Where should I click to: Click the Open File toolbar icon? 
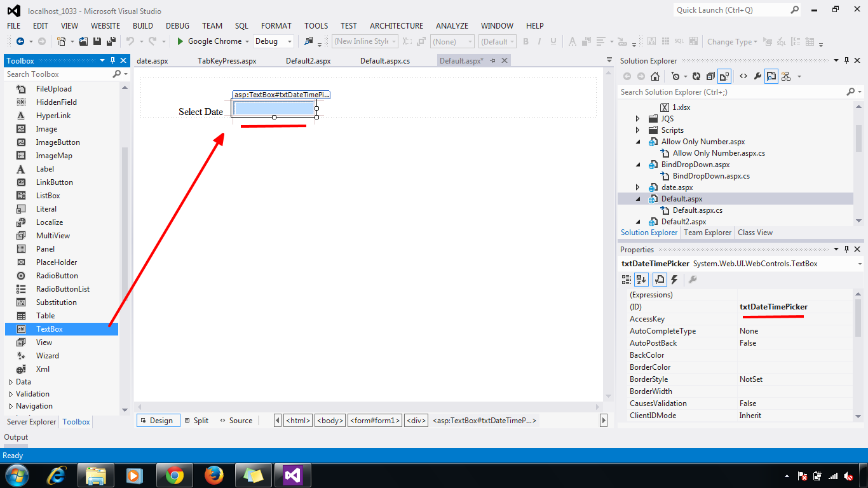coord(84,41)
